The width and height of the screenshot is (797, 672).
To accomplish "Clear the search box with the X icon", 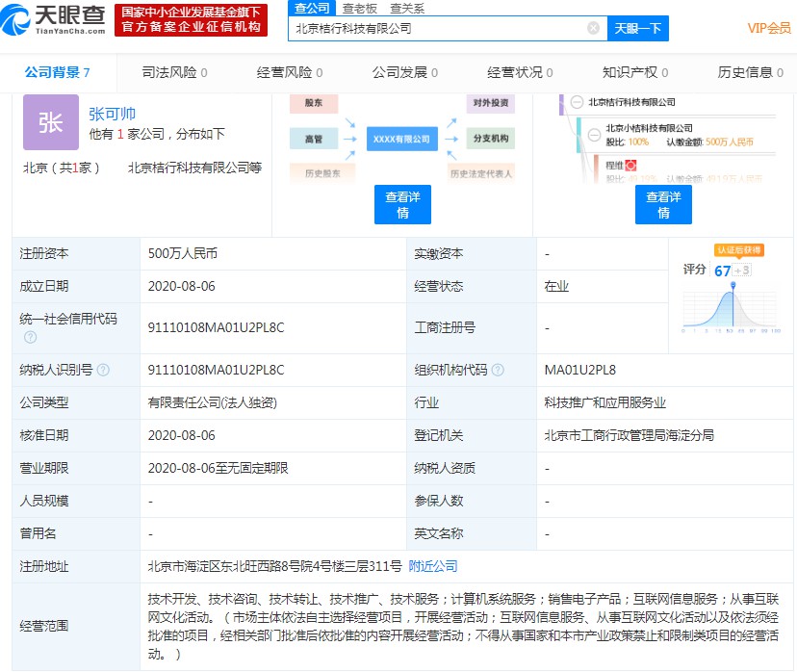I will point(593,28).
